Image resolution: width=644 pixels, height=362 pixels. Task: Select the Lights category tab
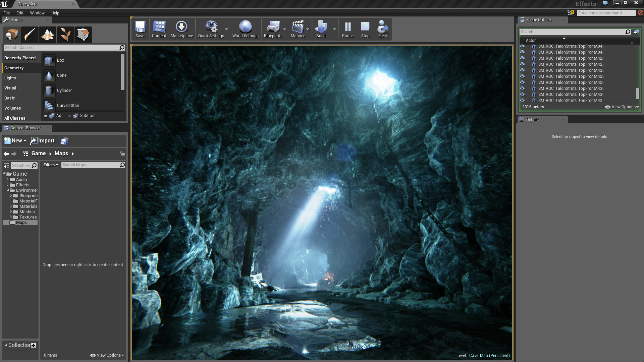click(10, 78)
